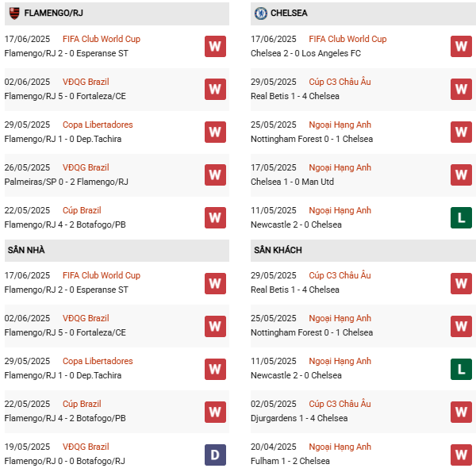The height and width of the screenshot is (472, 476).
Task: Click D badge for Flamengo 0-0 Botafogo/RJ
Action: 215,454
